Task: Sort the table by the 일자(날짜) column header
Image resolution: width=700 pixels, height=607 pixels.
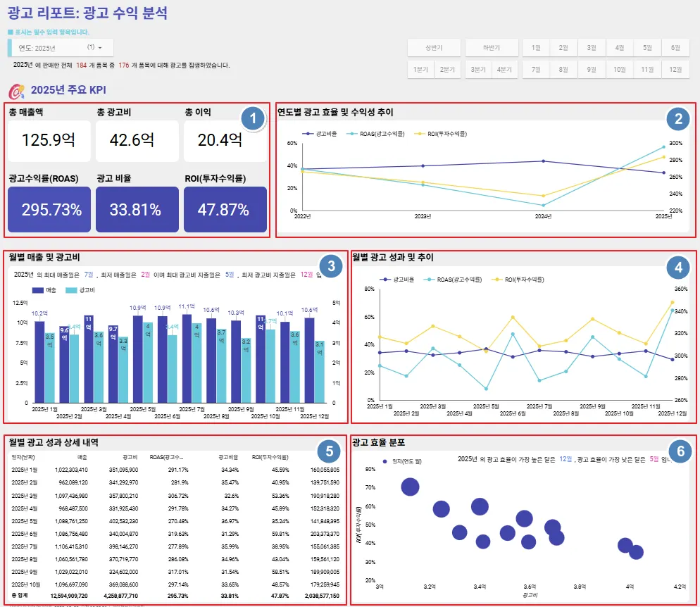Action: [x=23, y=457]
